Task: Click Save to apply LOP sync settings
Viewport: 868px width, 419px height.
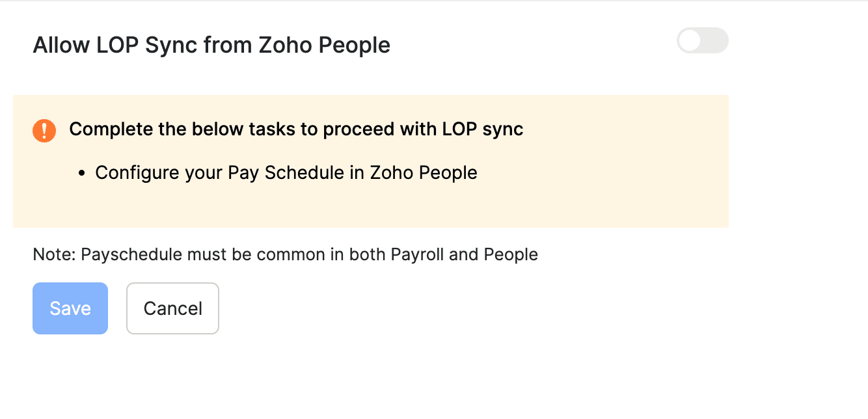Action: pyautogui.click(x=70, y=308)
